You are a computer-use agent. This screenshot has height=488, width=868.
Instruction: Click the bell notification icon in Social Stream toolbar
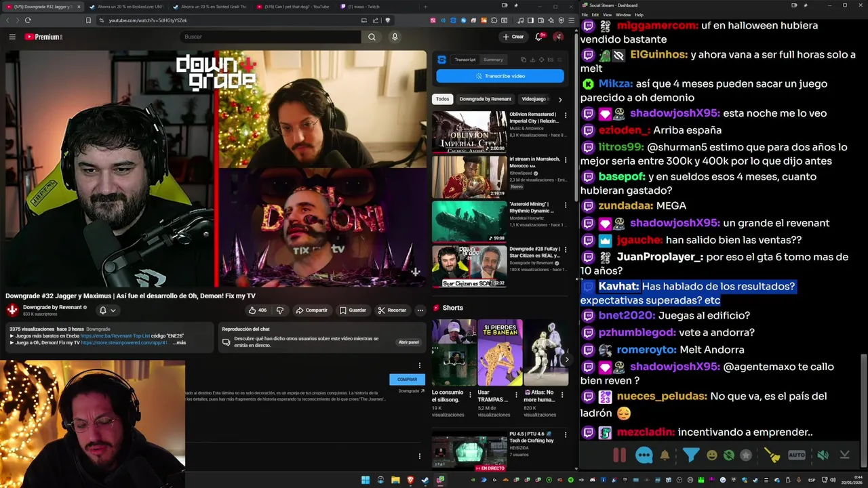pyautogui.click(x=665, y=455)
